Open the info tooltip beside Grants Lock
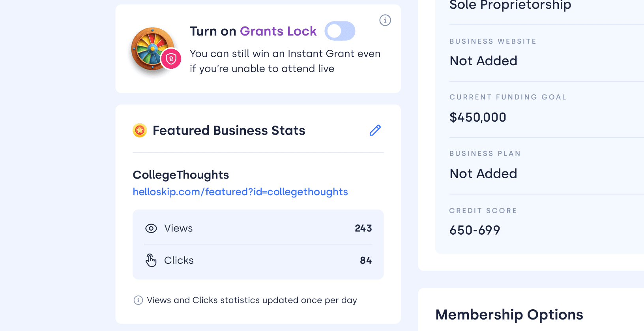The width and height of the screenshot is (644, 331). click(385, 20)
